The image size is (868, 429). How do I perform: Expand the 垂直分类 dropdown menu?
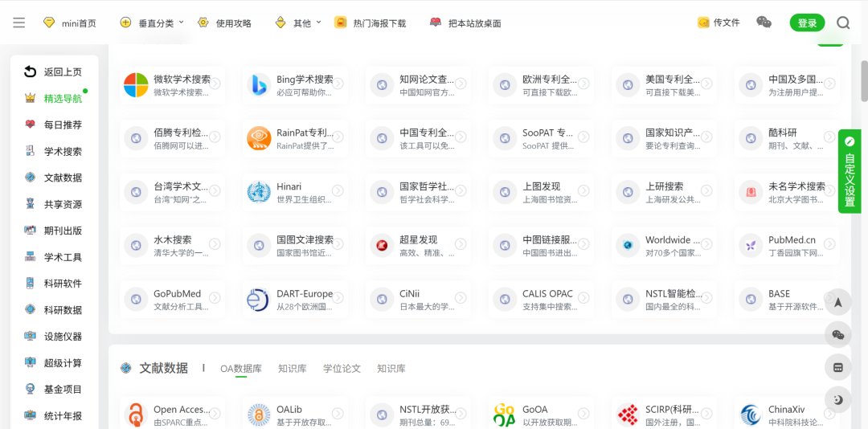point(153,23)
